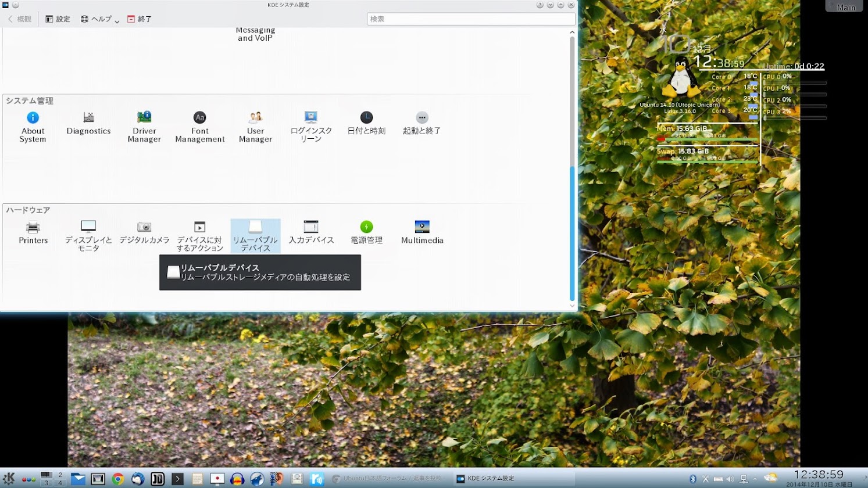
Task: Open Font Management
Action: pyautogui.click(x=199, y=127)
